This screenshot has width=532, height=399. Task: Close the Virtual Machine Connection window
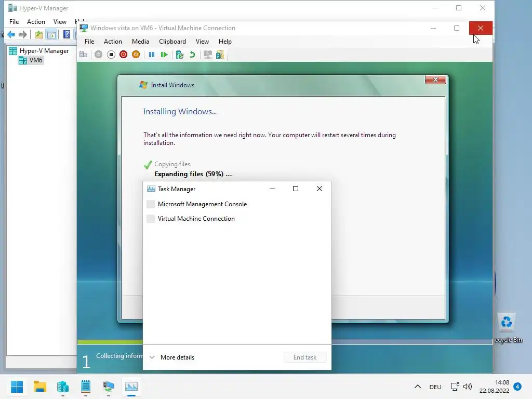point(481,28)
